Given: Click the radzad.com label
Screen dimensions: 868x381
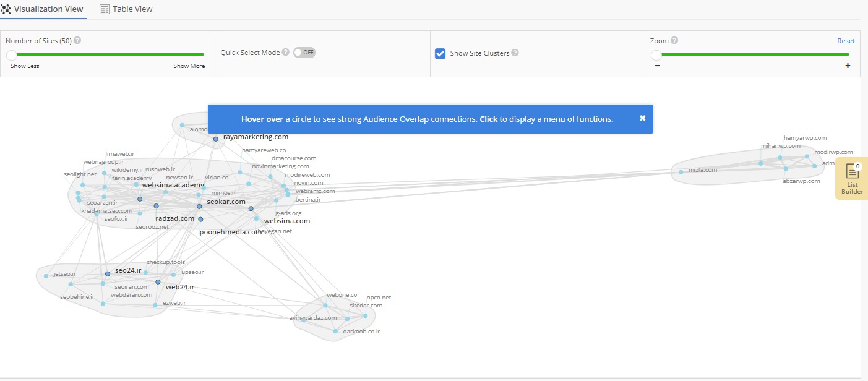Looking at the screenshot, I should [x=175, y=218].
